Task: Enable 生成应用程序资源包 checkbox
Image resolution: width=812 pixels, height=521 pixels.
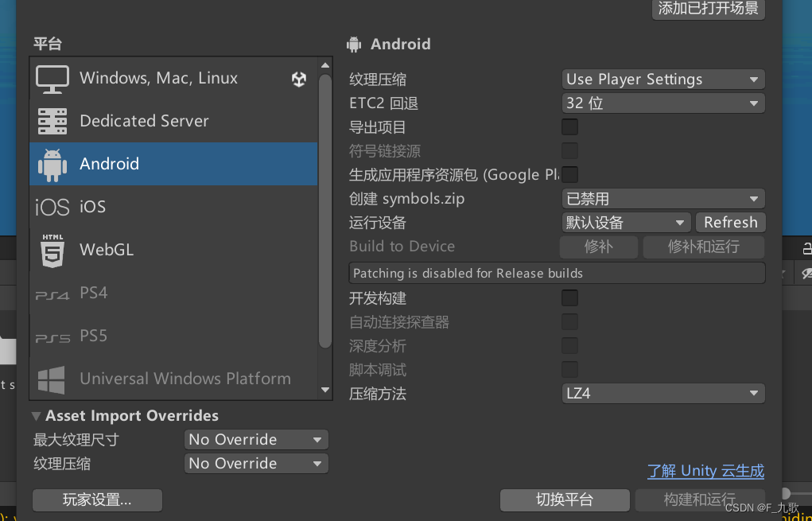Action: (x=569, y=174)
